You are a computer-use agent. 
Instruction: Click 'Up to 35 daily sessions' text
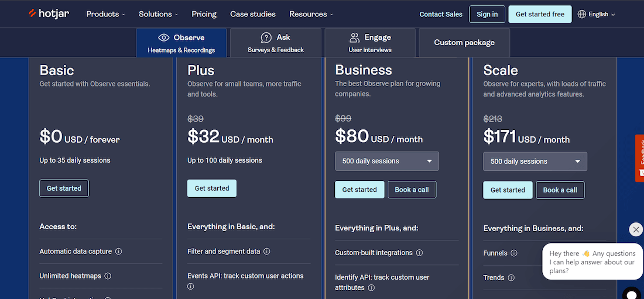coord(75,160)
